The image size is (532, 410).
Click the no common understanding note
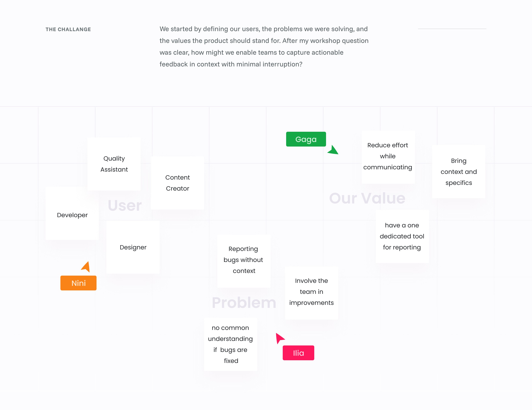coord(230,344)
